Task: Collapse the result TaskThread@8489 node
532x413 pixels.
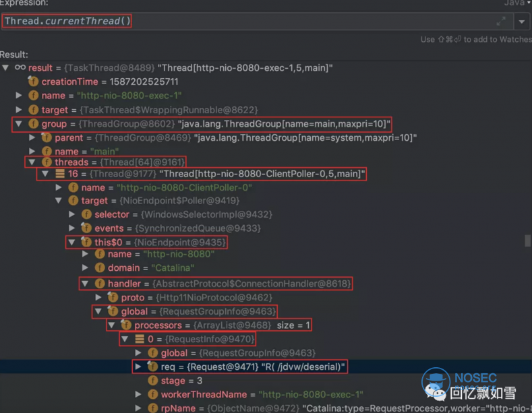Action: click(x=6, y=68)
